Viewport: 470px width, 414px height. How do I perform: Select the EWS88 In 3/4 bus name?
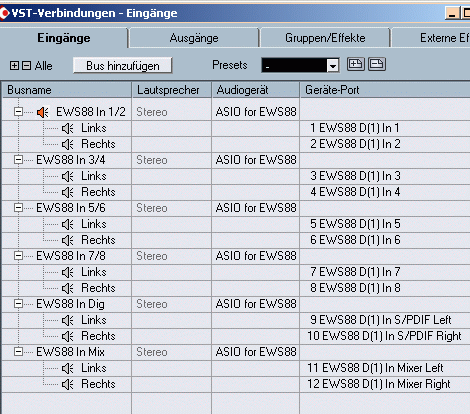71,160
